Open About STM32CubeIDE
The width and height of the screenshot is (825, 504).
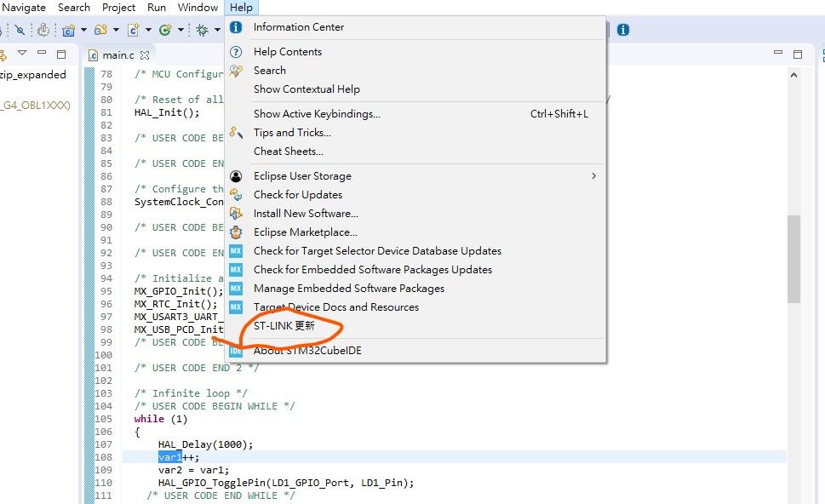tap(415, 351)
